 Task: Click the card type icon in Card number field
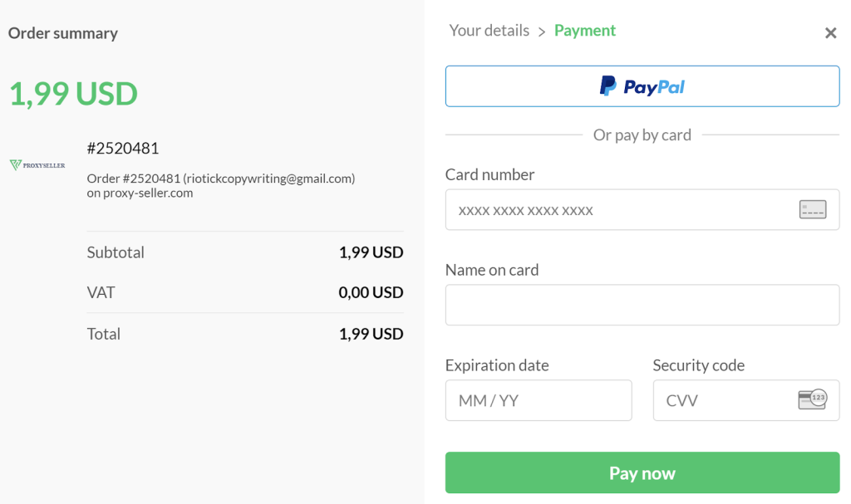tap(813, 209)
